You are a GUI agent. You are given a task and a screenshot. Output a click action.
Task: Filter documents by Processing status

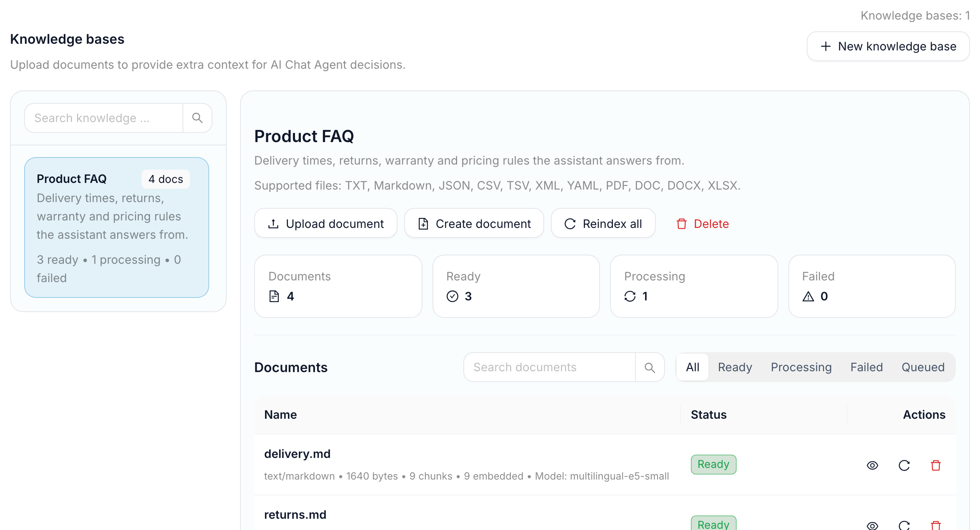tap(801, 367)
